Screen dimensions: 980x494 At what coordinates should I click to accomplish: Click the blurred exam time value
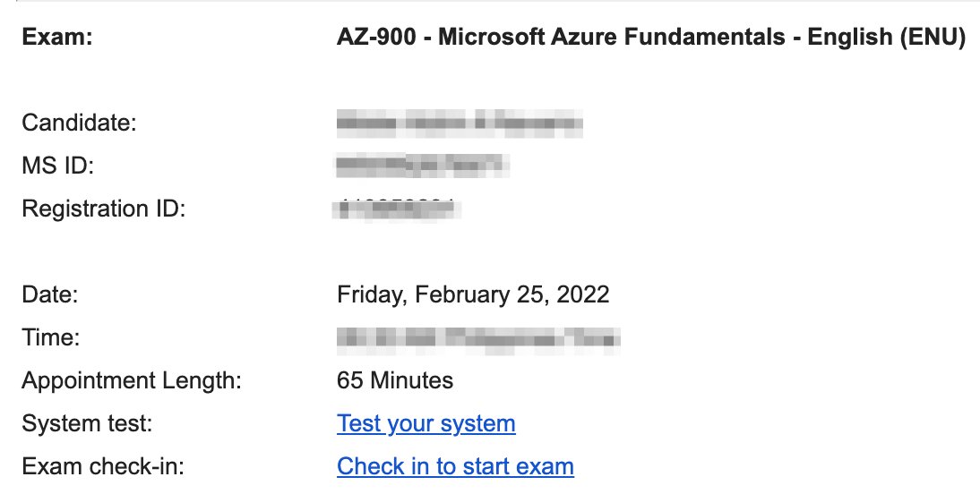click(478, 338)
